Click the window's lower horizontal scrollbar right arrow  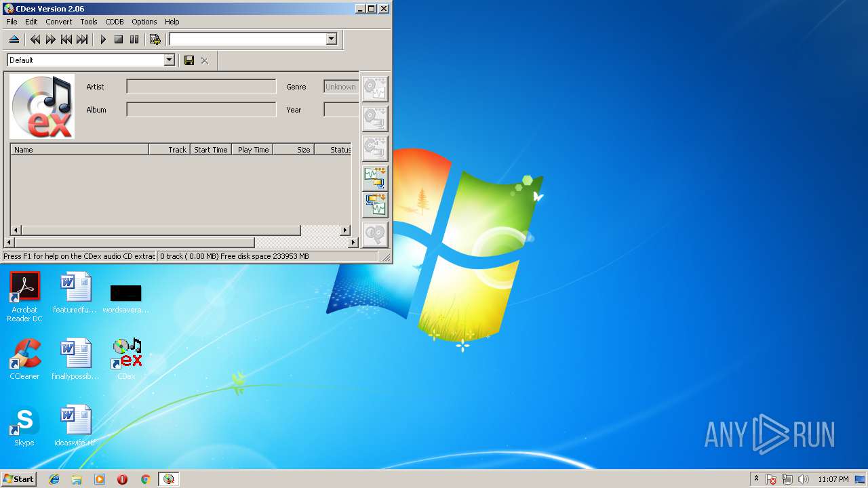(353, 242)
